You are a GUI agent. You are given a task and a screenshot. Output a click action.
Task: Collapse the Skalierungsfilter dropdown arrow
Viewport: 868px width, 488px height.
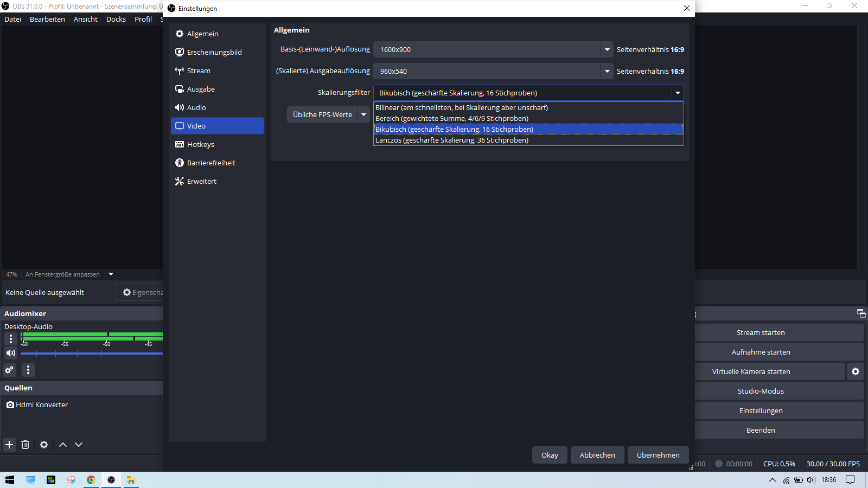point(678,93)
